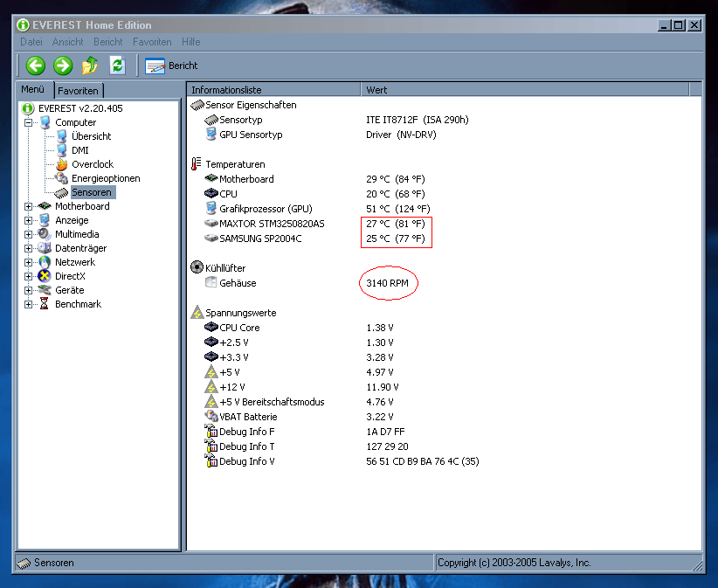Screen dimensions: 718x588
Task: Click the Spannungswerte warning icon
Action: pyautogui.click(x=197, y=312)
